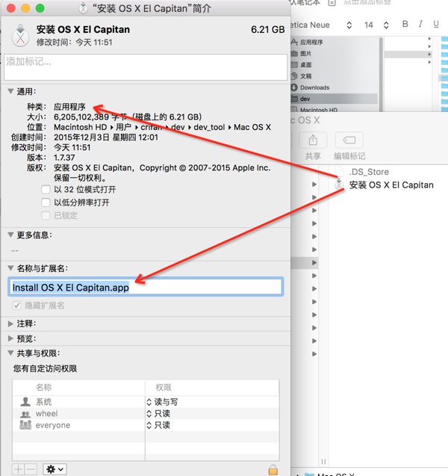Screen dimensions: 448x476
Task: Open 应用程序 in the background sidebar
Action: tap(311, 42)
